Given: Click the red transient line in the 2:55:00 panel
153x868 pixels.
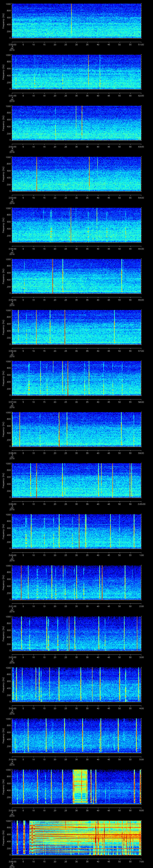Looking at the screenshot, I should (x=52, y=276).
